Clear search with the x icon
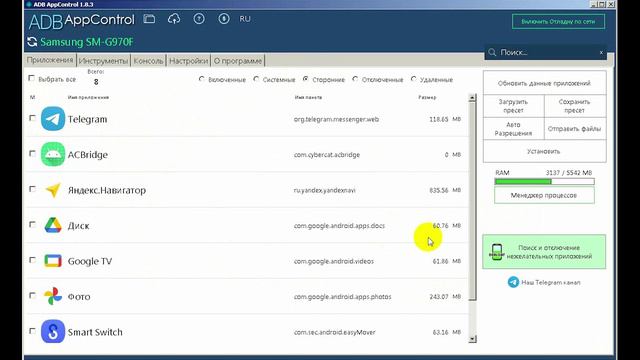 [601, 52]
